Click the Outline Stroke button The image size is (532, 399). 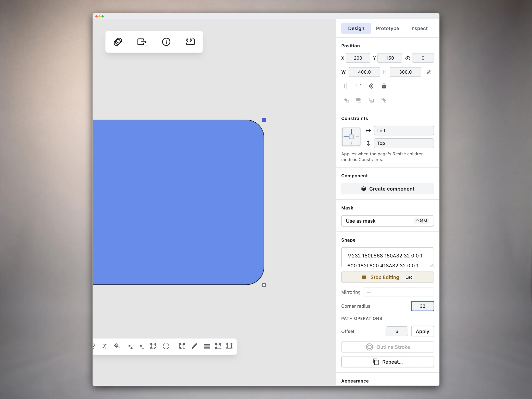387,347
